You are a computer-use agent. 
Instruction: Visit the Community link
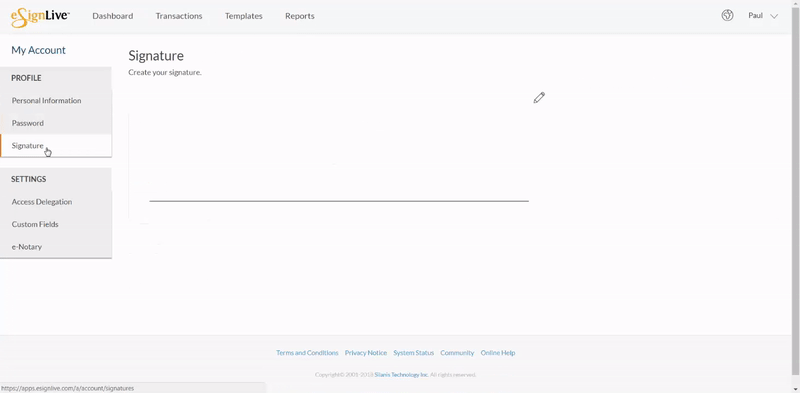(x=457, y=353)
